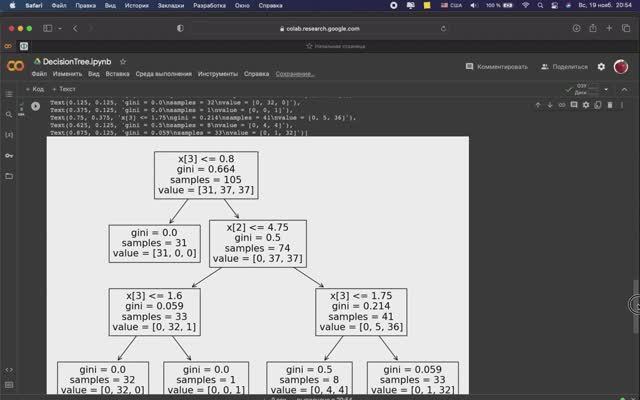This screenshot has height=400, width=640.
Task: Select the Начальная страница tab
Action: pyautogui.click(x=336, y=46)
